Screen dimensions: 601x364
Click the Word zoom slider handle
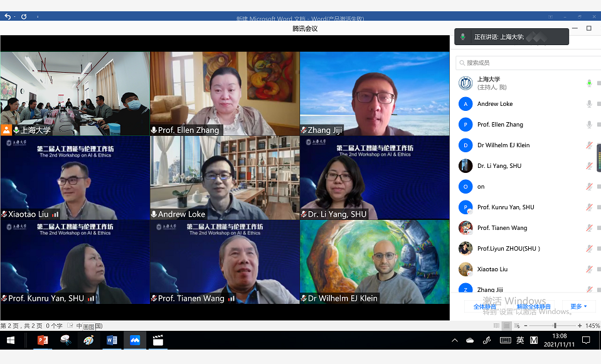click(555, 326)
